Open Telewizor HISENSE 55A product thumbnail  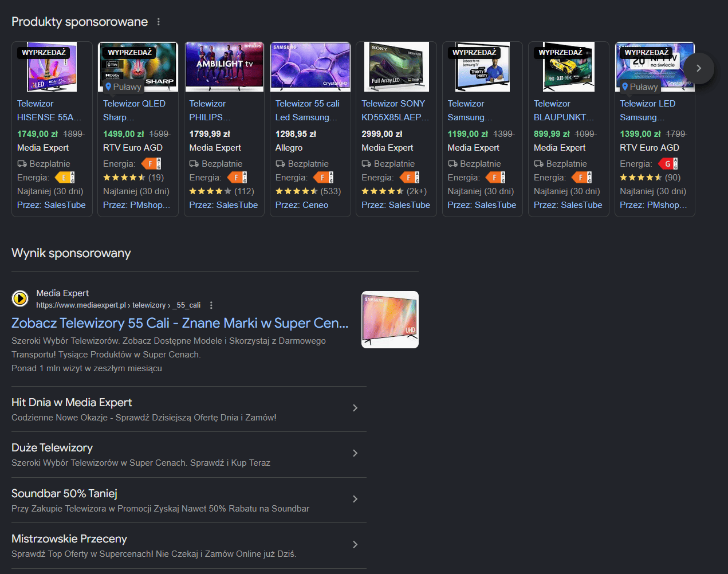52,66
